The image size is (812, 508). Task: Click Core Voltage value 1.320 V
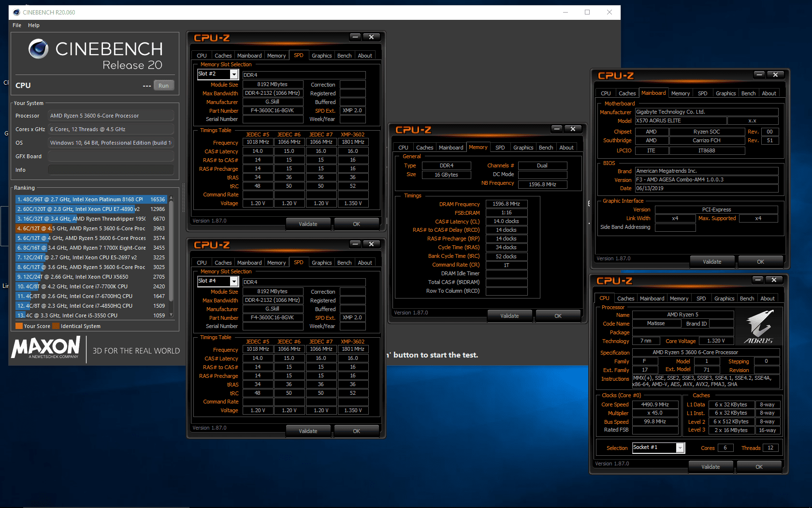pos(716,341)
